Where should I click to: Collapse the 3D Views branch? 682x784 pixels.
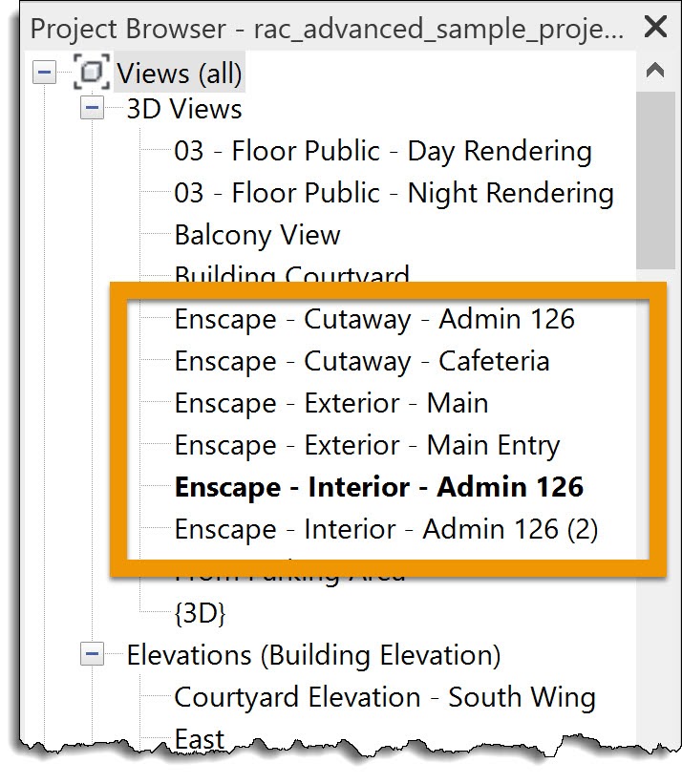[x=92, y=109]
